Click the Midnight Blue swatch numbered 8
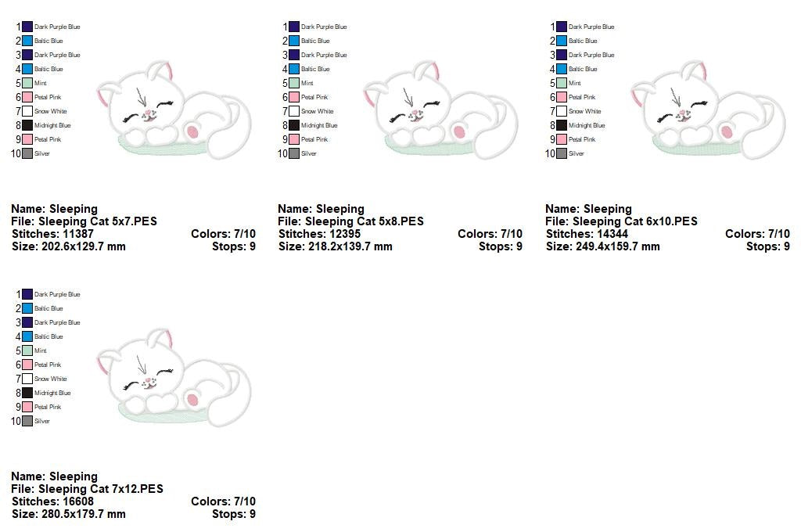Screen dimensions: 801x532 click(x=26, y=124)
